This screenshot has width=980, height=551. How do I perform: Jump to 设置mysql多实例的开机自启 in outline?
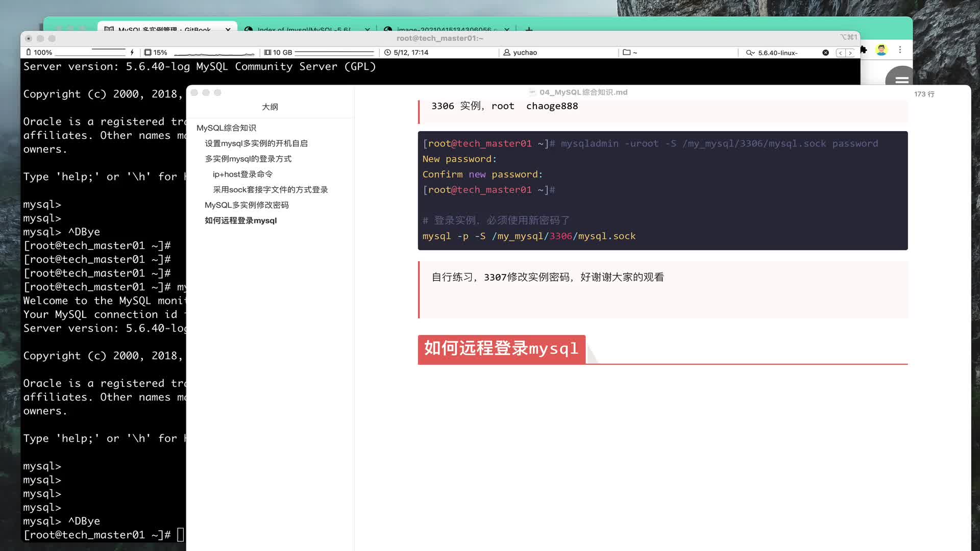point(256,143)
